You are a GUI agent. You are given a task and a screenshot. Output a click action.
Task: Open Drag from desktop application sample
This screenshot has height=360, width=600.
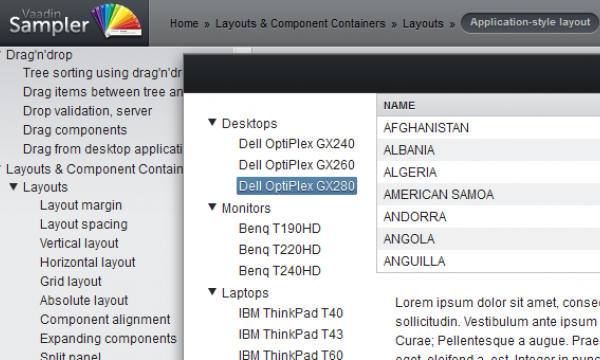[103, 149]
